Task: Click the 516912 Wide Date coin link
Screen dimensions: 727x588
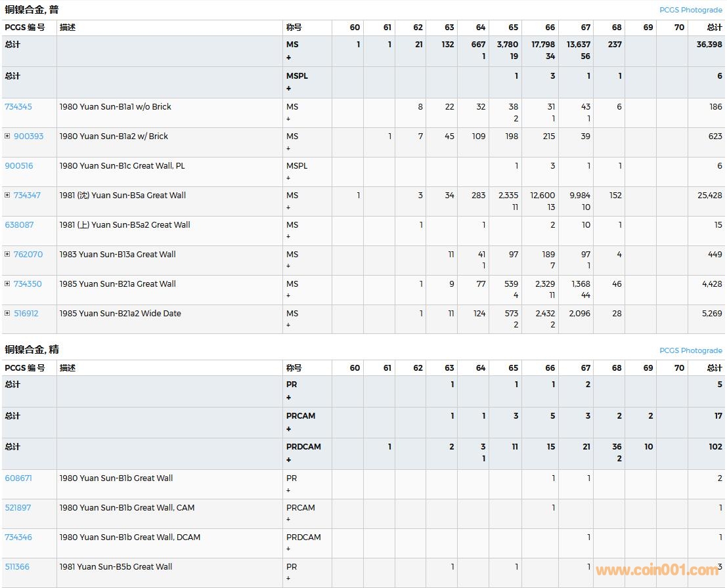Action: [26, 314]
